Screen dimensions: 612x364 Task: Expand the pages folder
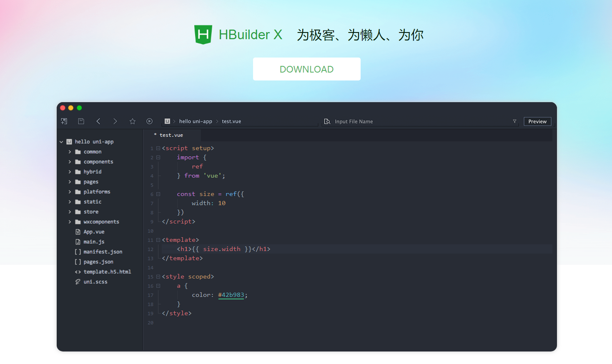(70, 182)
